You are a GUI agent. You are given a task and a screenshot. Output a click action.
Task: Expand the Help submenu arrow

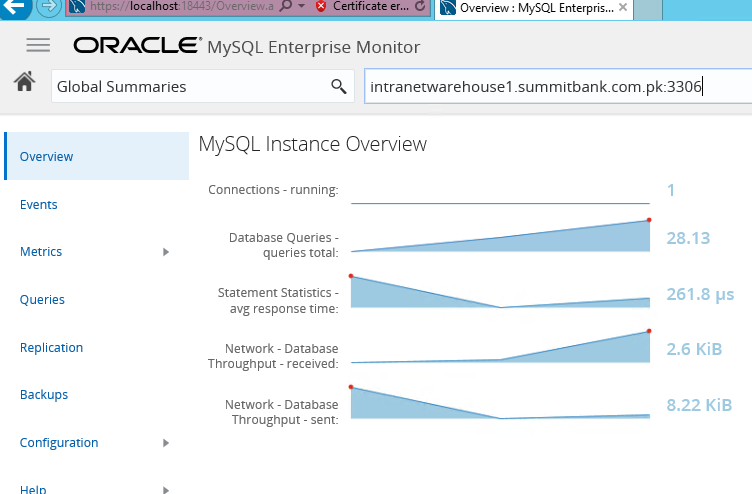pyautogui.click(x=166, y=490)
